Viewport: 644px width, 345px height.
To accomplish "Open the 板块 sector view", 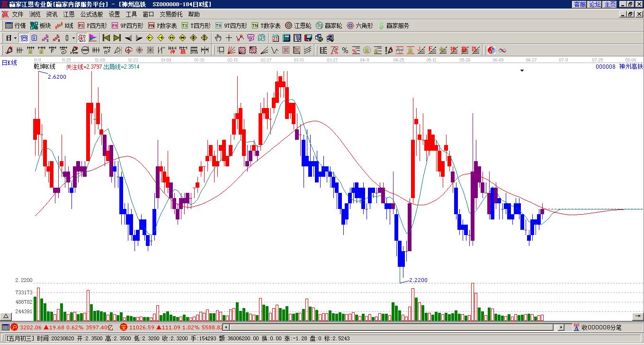I will tap(40, 26).
